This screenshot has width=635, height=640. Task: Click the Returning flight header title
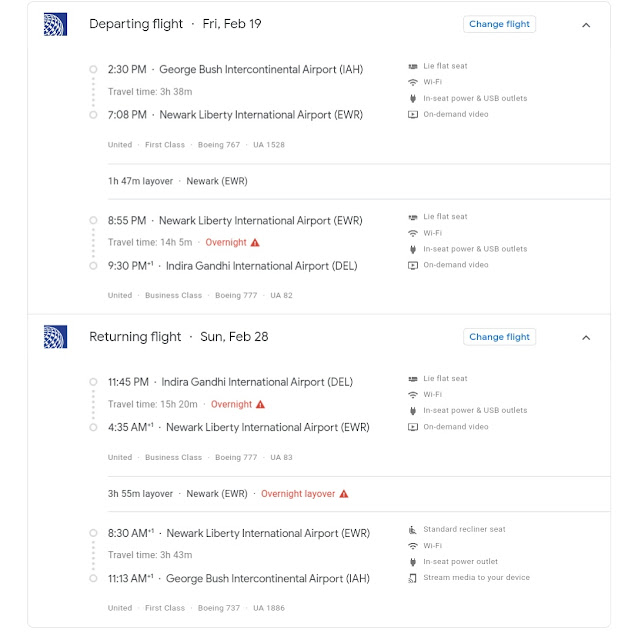pos(135,337)
